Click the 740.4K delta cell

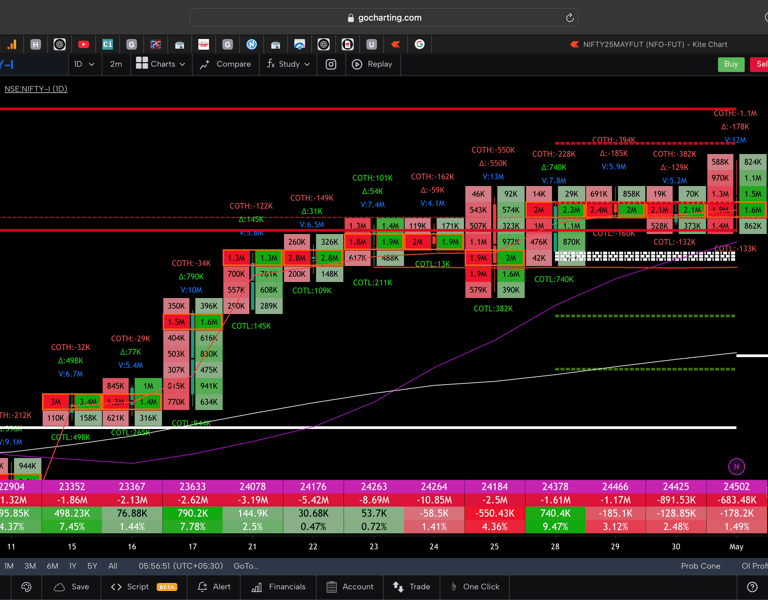point(555,513)
